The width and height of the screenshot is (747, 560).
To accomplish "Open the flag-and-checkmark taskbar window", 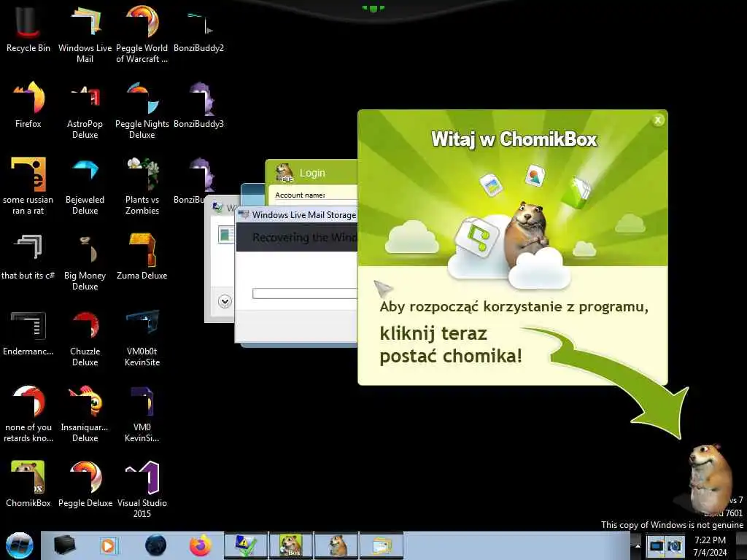I will point(246,545).
